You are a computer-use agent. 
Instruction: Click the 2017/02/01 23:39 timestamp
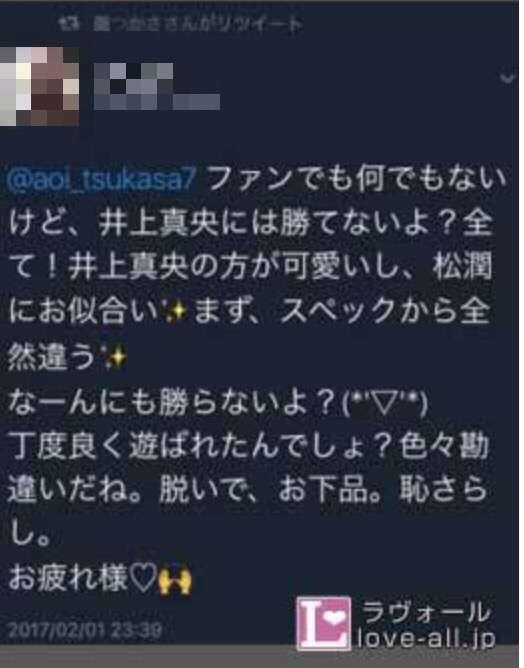pos(84,630)
